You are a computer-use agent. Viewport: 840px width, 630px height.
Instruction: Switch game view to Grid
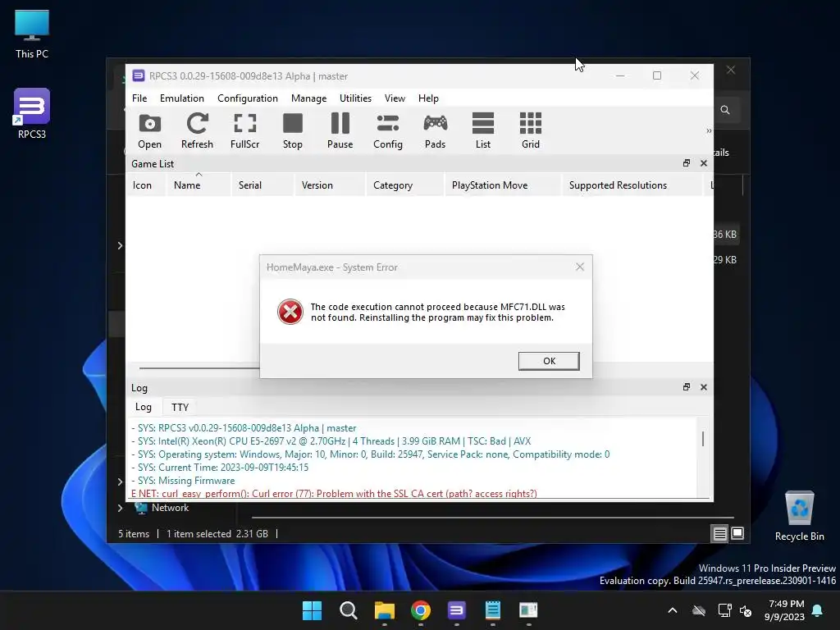[x=531, y=130]
